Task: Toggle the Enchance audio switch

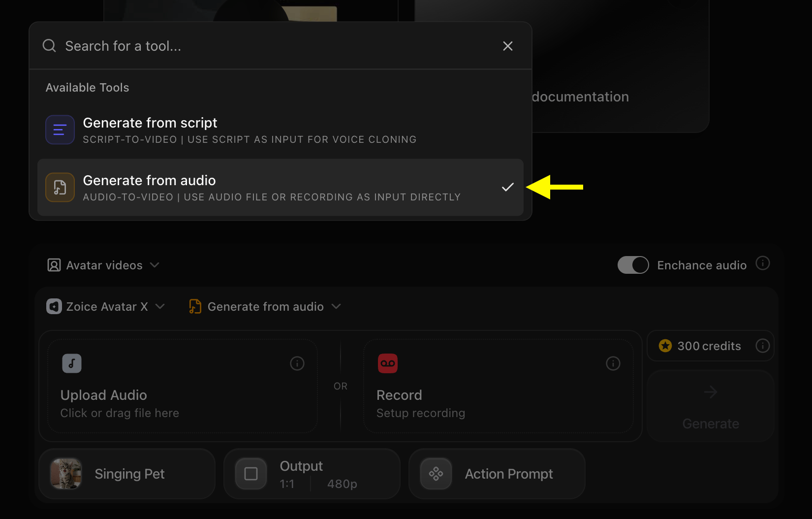Action: [633, 265]
